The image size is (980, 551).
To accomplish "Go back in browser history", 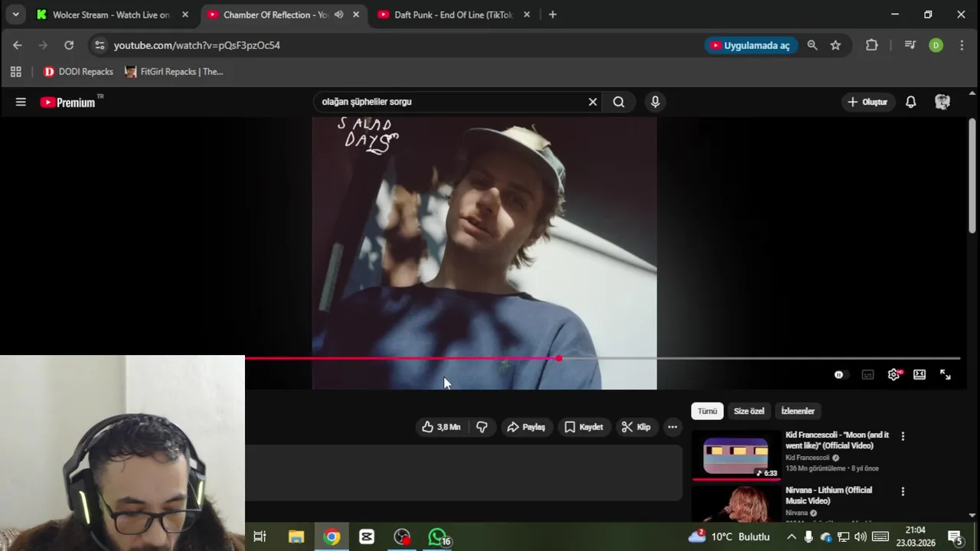I will [x=17, y=45].
